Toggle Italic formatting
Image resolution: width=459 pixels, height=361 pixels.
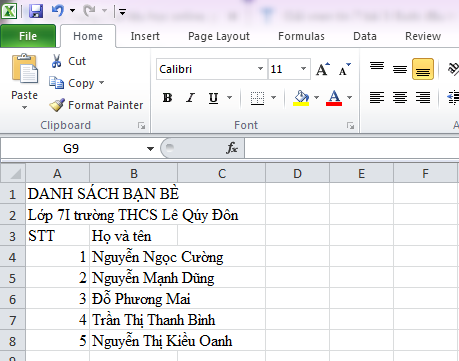tap(190, 98)
